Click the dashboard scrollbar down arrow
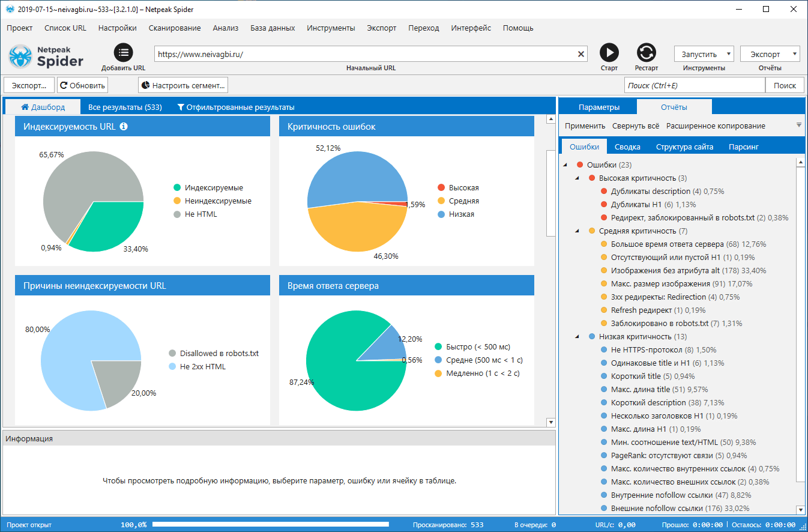The image size is (808, 532). click(x=550, y=422)
